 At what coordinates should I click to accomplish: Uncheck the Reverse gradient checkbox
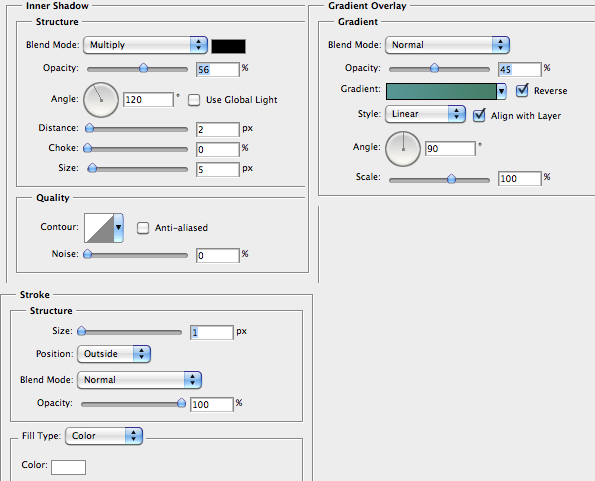(x=522, y=90)
